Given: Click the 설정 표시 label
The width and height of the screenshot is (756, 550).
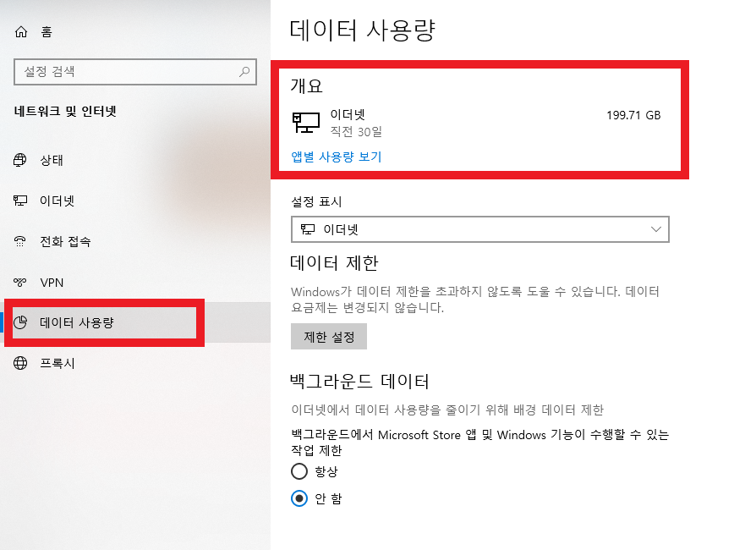Looking at the screenshot, I should tap(317, 201).
